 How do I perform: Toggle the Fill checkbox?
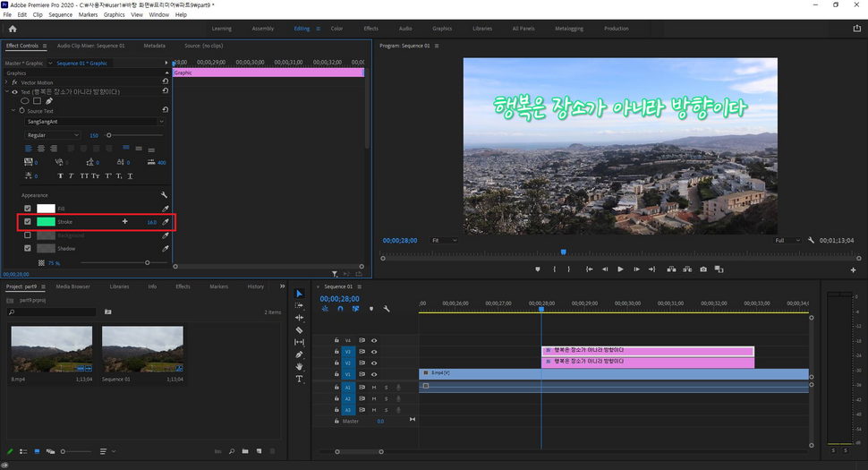pyautogui.click(x=28, y=209)
